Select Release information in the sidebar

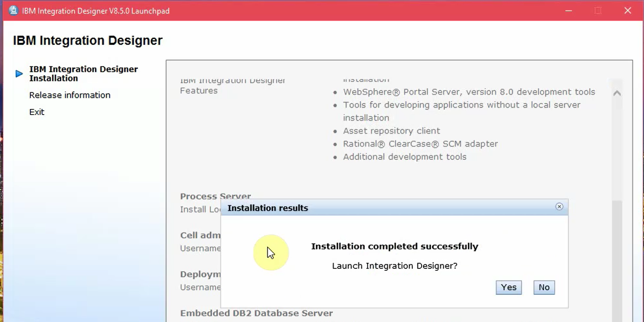tap(69, 95)
